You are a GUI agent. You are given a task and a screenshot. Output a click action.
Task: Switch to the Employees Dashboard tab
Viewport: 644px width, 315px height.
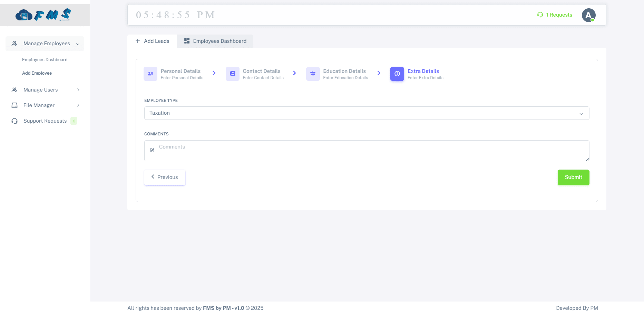tap(215, 41)
